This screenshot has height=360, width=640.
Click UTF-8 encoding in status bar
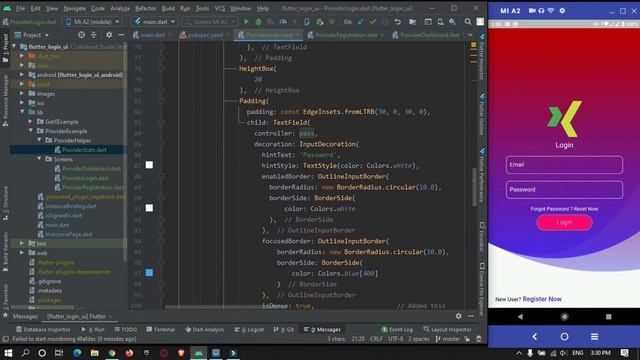396,339
